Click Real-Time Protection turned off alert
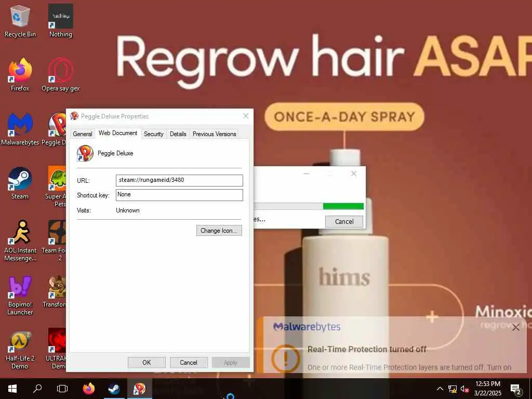Image resolution: width=532 pixels, height=399 pixels. click(x=367, y=349)
